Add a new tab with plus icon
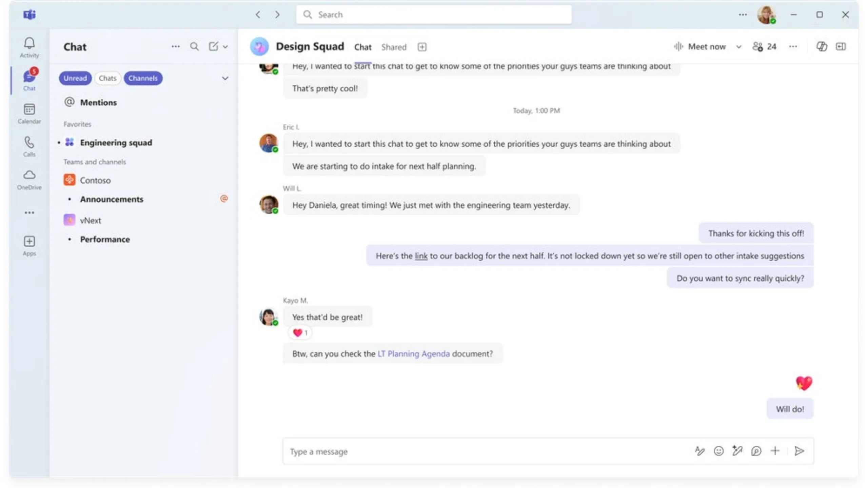This screenshot has height=488, width=868. tap(422, 47)
